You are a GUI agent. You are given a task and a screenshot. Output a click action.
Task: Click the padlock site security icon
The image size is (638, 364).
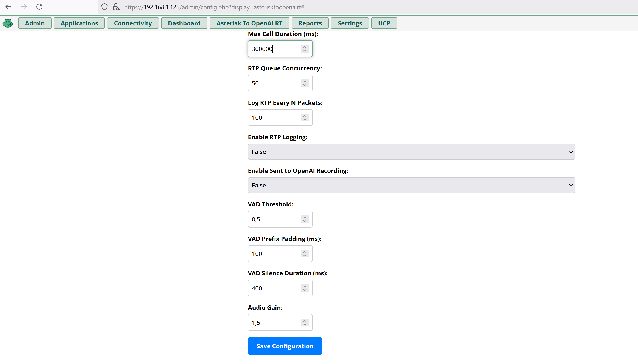[116, 7]
